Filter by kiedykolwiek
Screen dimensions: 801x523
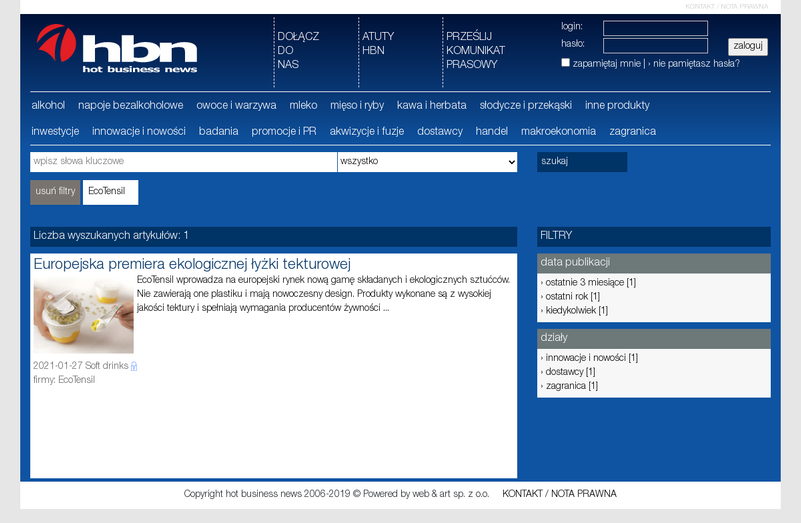tap(576, 311)
